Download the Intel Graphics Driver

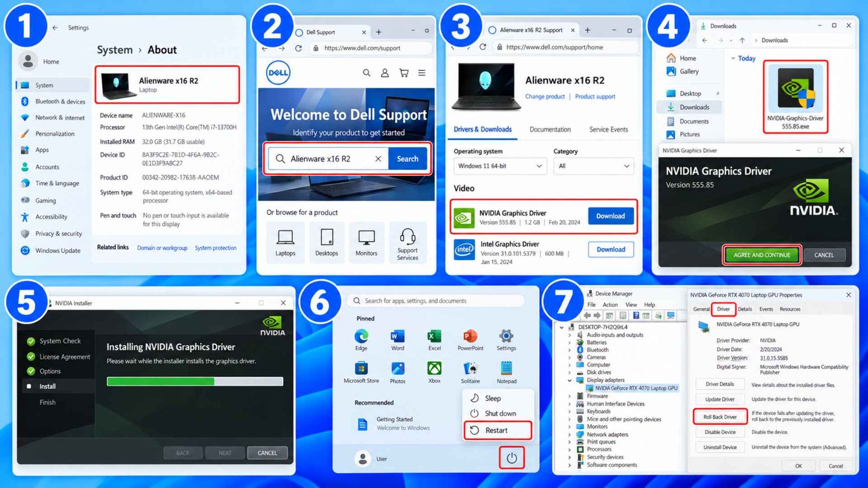(611, 249)
